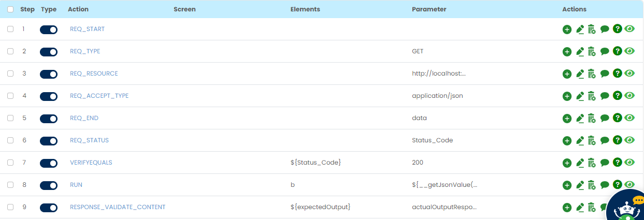644x220 pixels.
Task: View REQ_START step with eye icon
Action: click(629, 29)
